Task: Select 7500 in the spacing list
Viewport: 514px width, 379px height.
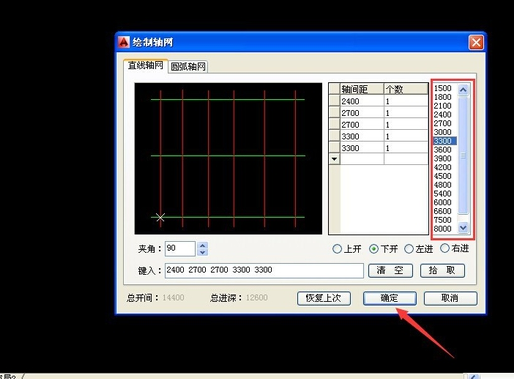Action: [442, 220]
